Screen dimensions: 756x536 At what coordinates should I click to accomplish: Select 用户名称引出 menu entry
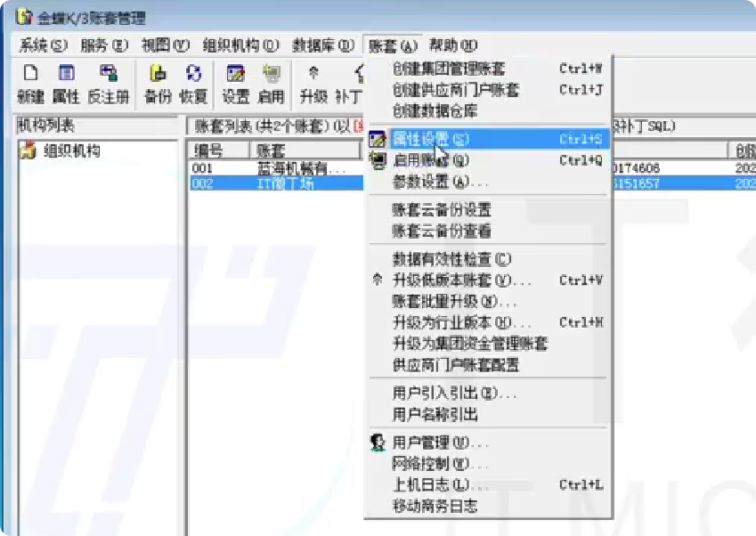click(x=488, y=414)
